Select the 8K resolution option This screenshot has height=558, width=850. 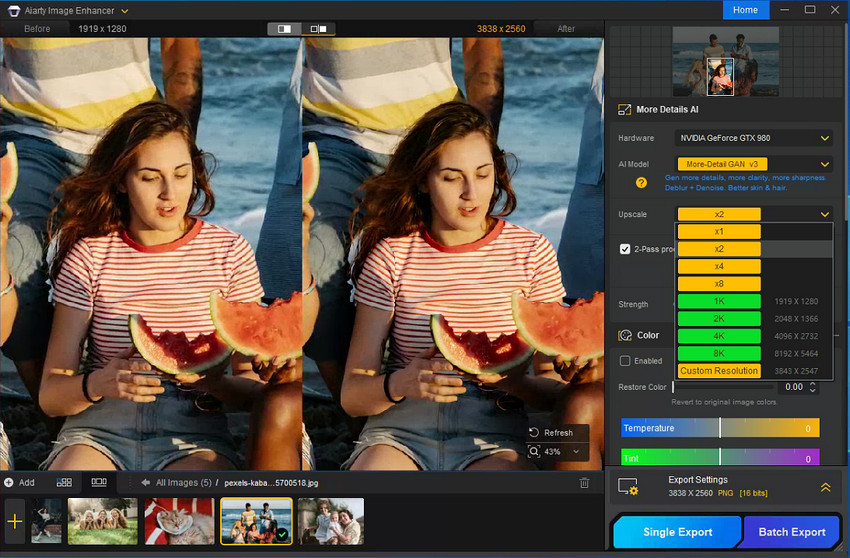(x=719, y=353)
